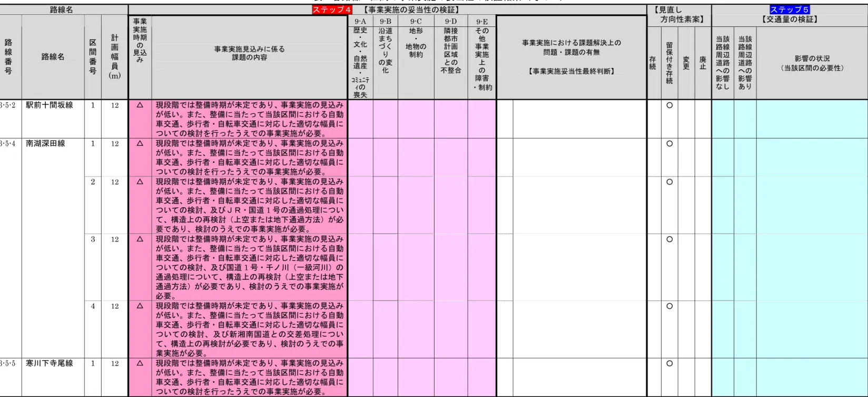Click the issue description in the 寒川下寺尾線 row
The height and width of the screenshot is (397, 868).
pyautogui.click(x=250, y=377)
